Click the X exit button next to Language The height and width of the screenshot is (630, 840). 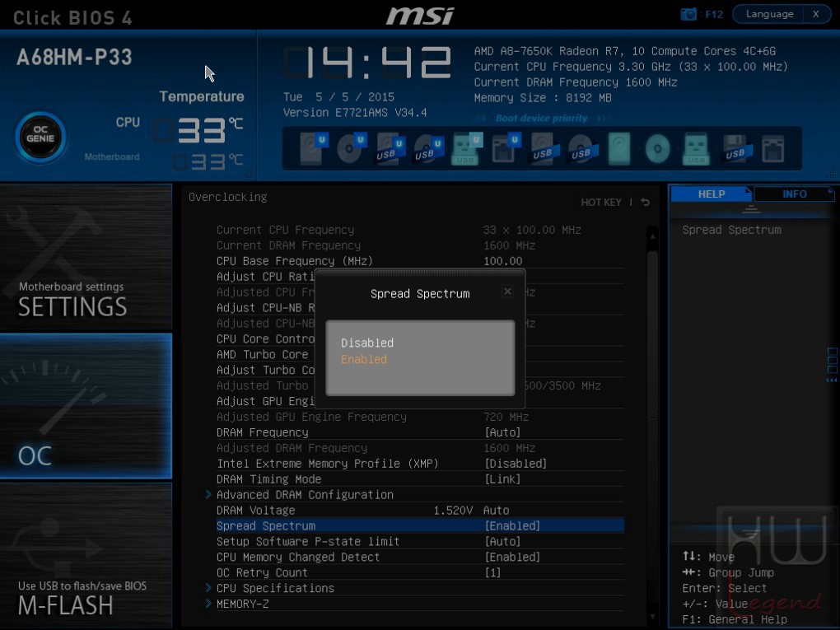[x=816, y=14]
